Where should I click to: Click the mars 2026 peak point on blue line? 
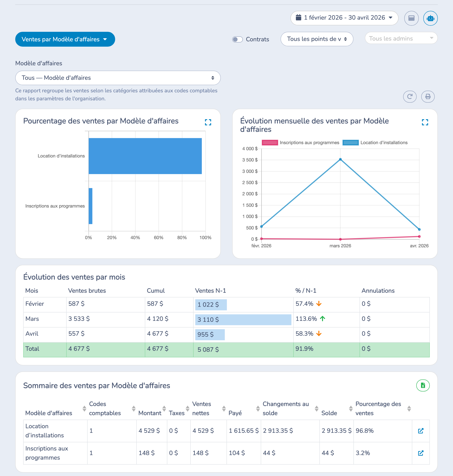tap(340, 159)
